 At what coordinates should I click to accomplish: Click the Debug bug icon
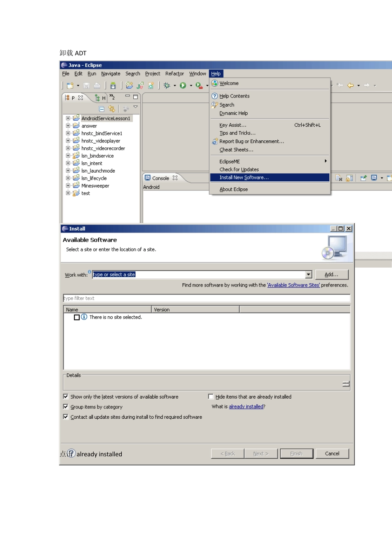pyautogui.click(x=167, y=85)
